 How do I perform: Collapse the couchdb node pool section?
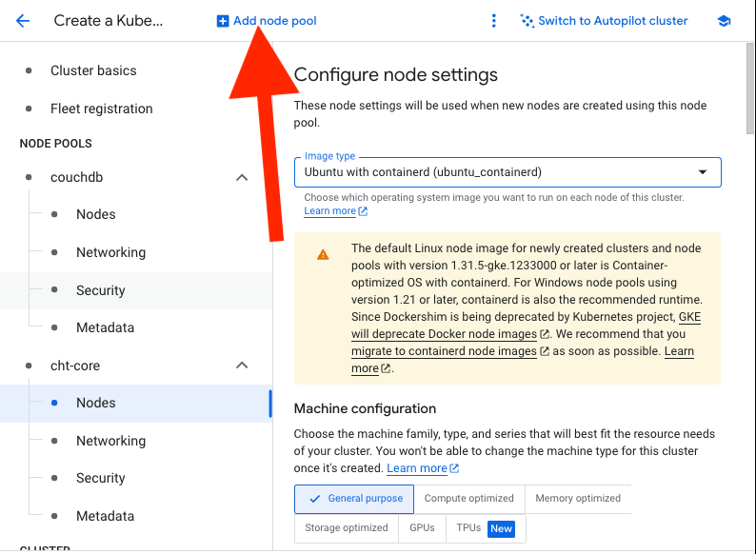coord(242,177)
